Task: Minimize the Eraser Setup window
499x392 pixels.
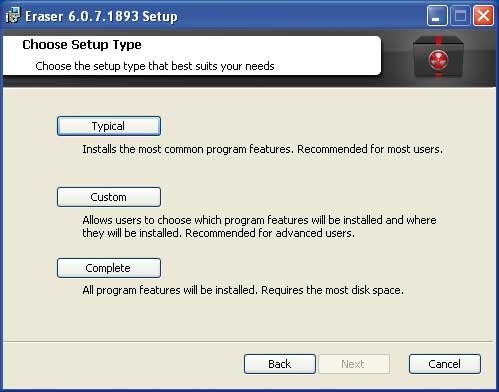Action: coord(437,15)
